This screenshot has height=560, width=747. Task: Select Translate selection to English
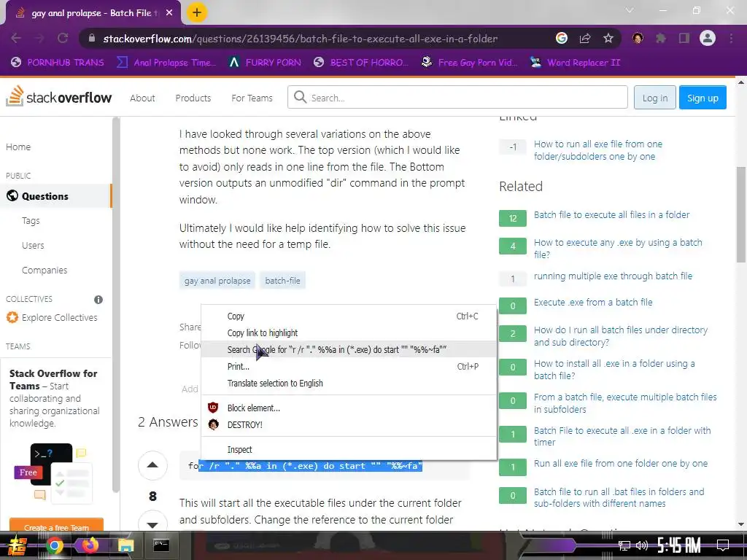349,384
